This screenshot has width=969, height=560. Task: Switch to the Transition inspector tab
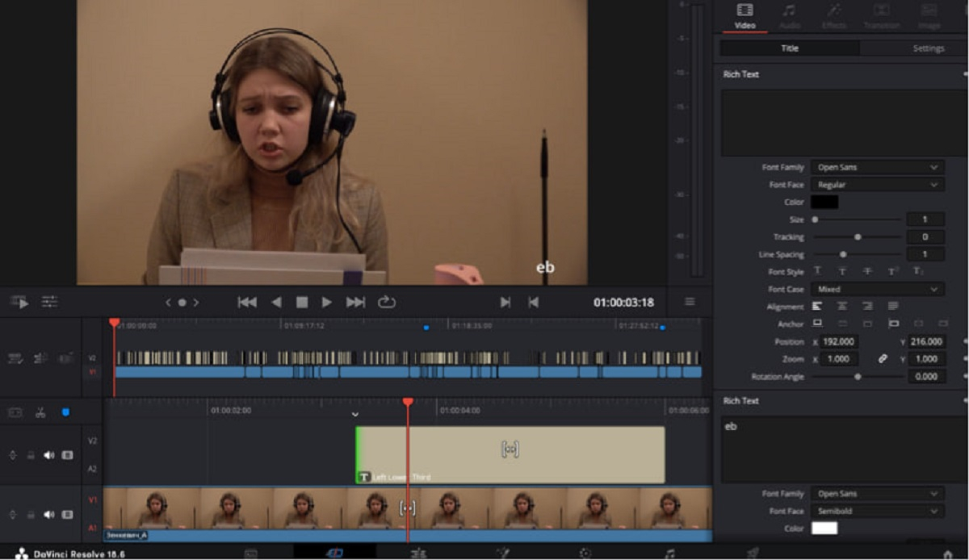[x=881, y=16]
